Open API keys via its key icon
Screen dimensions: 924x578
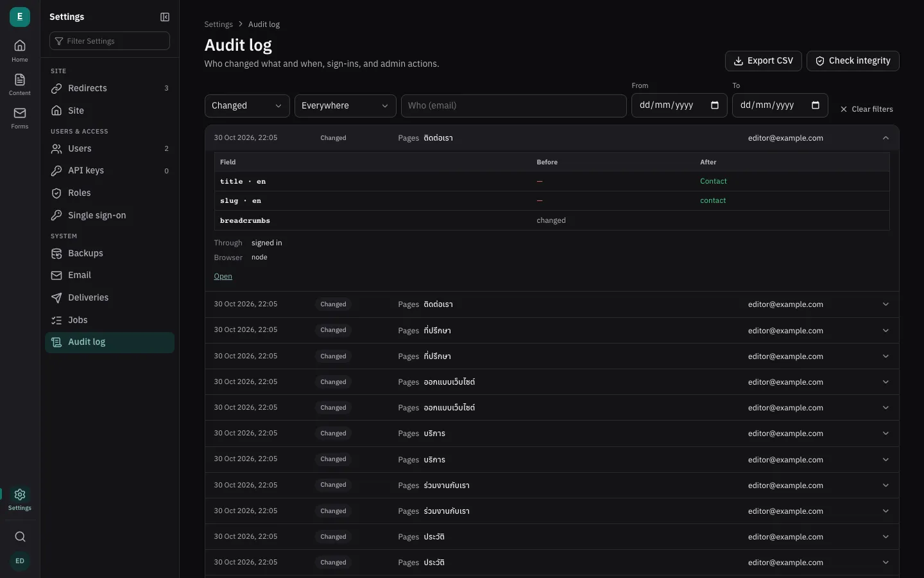click(56, 171)
